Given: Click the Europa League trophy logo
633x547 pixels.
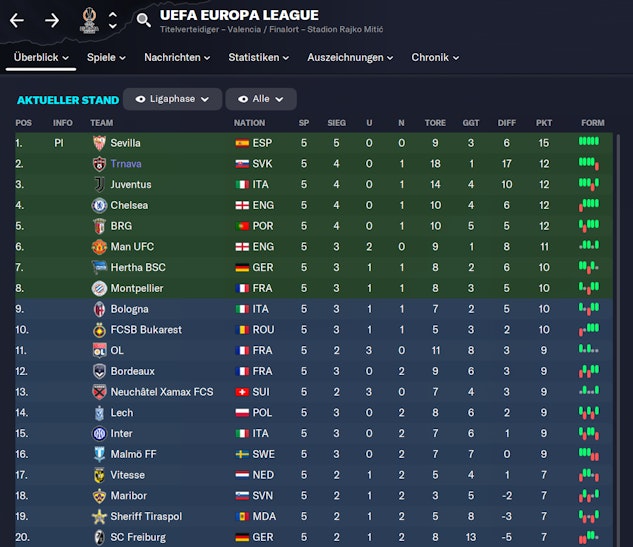Looking at the screenshot, I should pos(89,20).
